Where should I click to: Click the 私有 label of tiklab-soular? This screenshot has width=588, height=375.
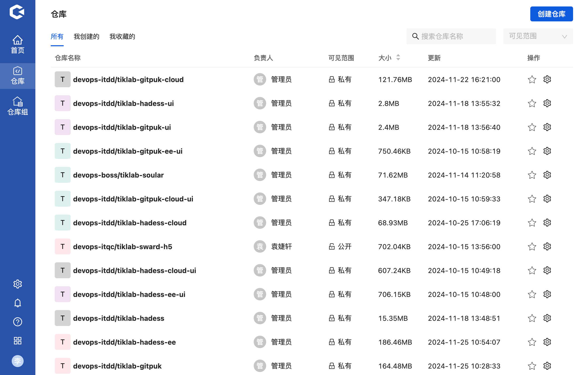(344, 175)
